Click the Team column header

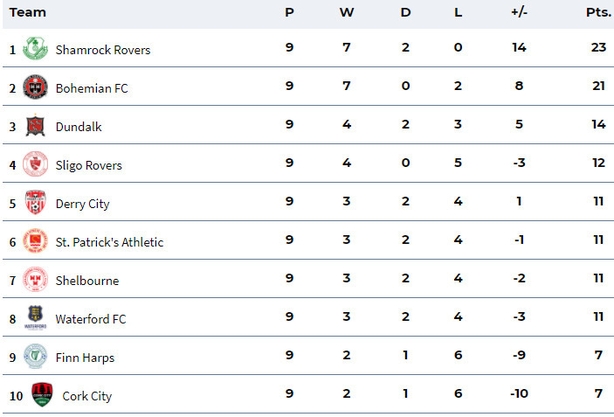pos(28,13)
